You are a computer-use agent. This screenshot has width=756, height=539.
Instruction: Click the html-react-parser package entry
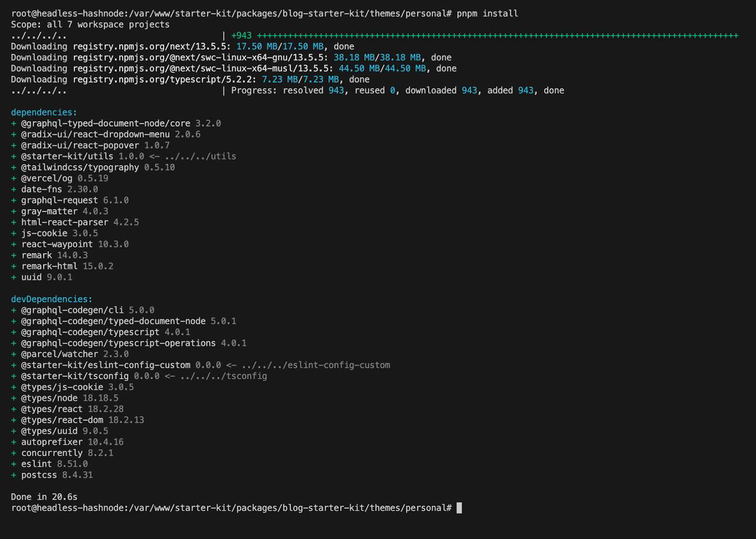click(79, 222)
